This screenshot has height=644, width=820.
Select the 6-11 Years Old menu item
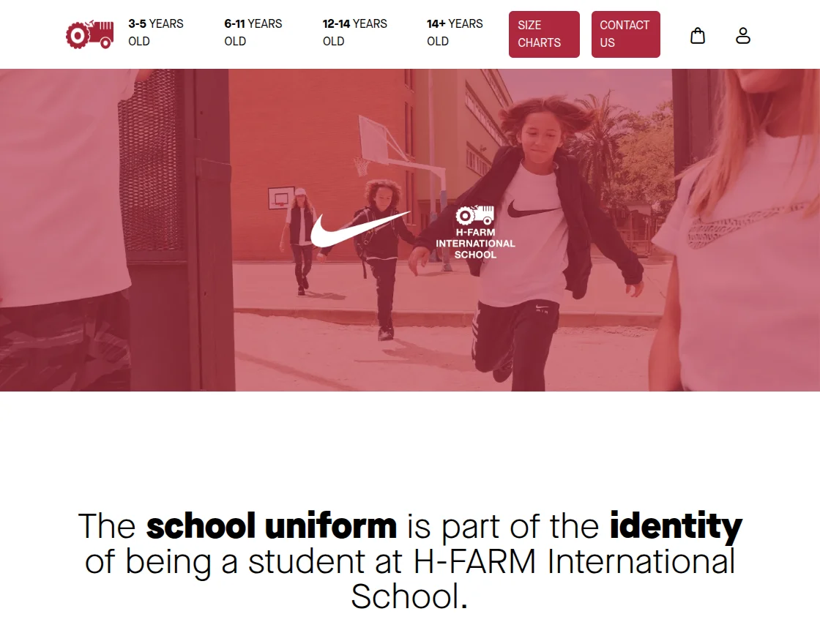point(253,32)
